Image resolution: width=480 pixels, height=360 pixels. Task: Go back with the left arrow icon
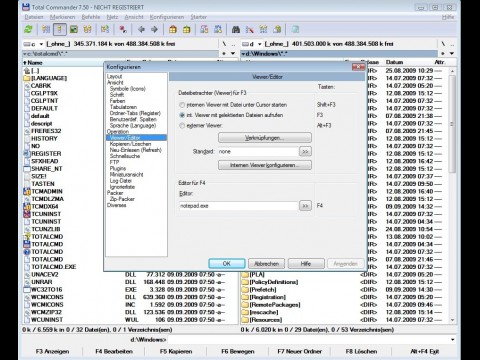[141, 30]
